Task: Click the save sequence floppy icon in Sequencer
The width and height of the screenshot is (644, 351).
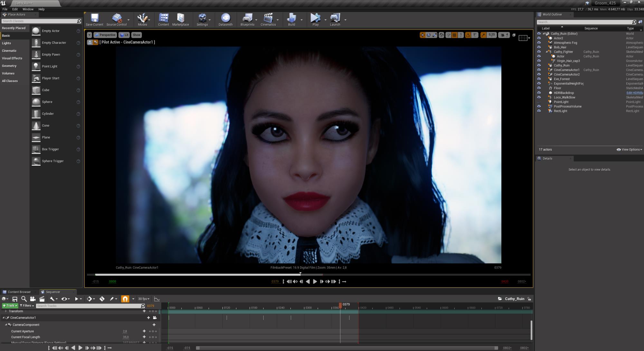Action: coord(15,299)
